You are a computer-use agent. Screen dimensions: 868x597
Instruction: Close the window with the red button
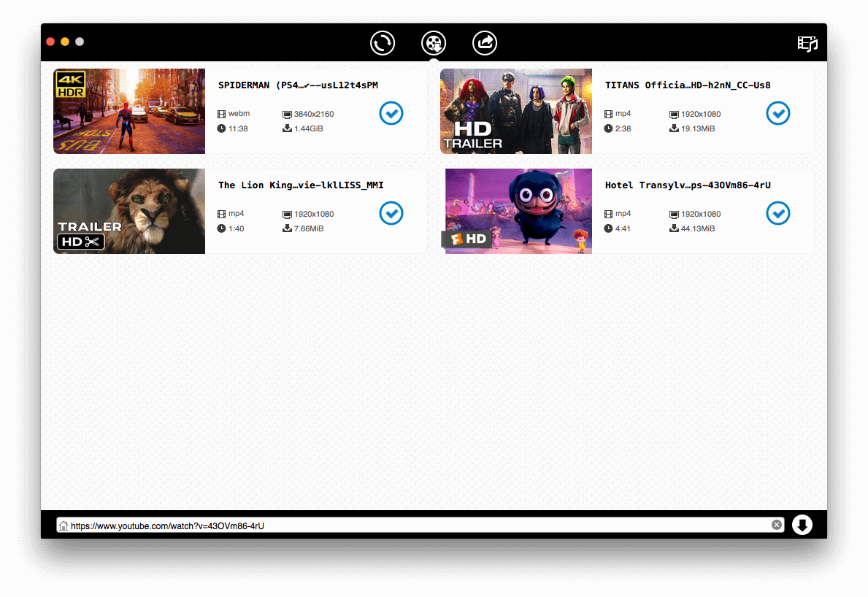pyautogui.click(x=50, y=42)
